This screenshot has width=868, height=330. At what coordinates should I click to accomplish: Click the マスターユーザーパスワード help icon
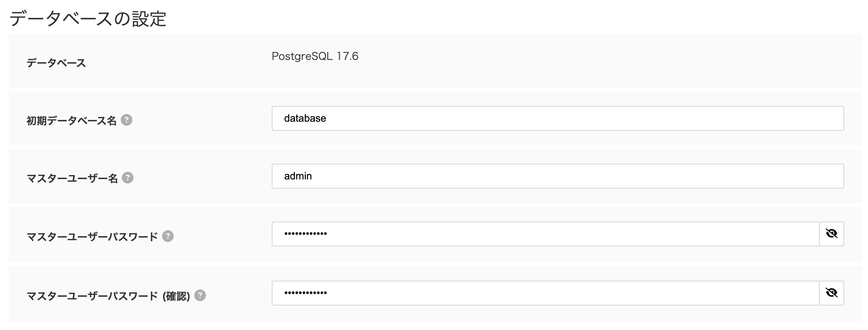click(x=168, y=236)
